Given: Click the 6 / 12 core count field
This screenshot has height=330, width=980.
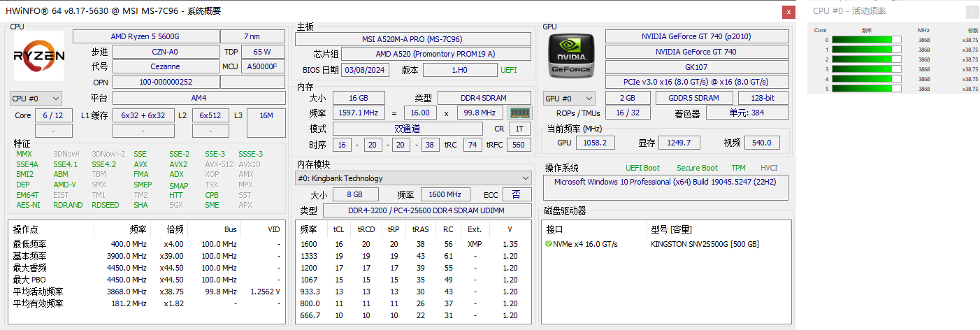Looking at the screenshot, I should (53, 115).
